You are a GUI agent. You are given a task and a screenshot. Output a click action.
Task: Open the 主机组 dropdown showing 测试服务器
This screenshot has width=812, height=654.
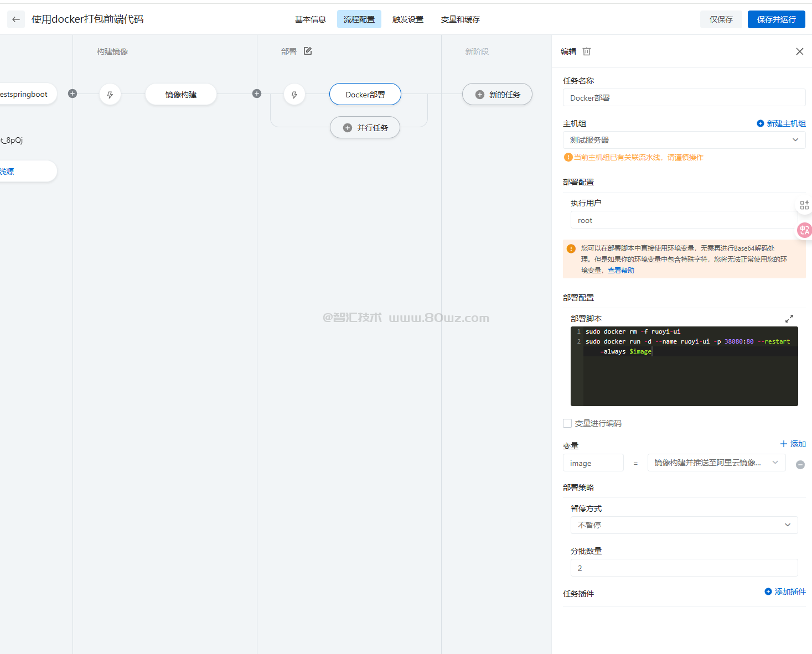click(684, 140)
